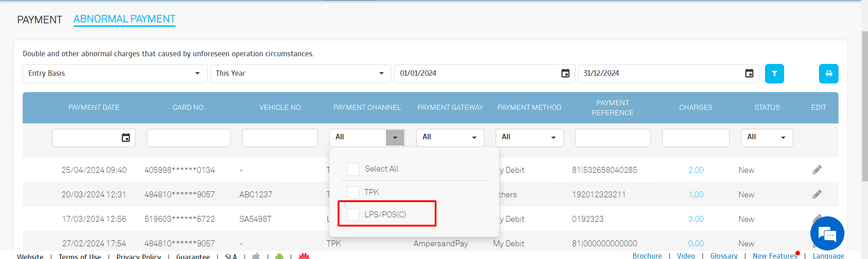Click the Card No. filter input field

pyautogui.click(x=189, y=138)
